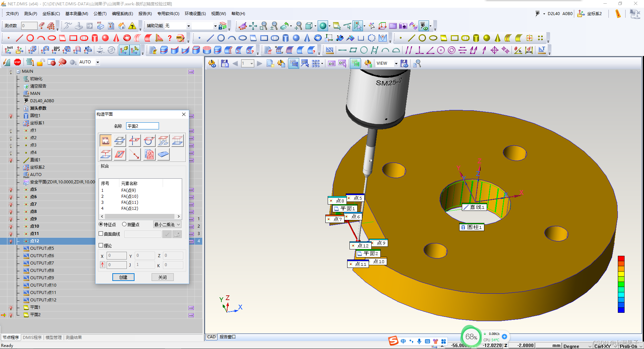This screenshot has height=349, width=644.
Task: Select the blue constructed cylinder tool
Action: point(285,38)
